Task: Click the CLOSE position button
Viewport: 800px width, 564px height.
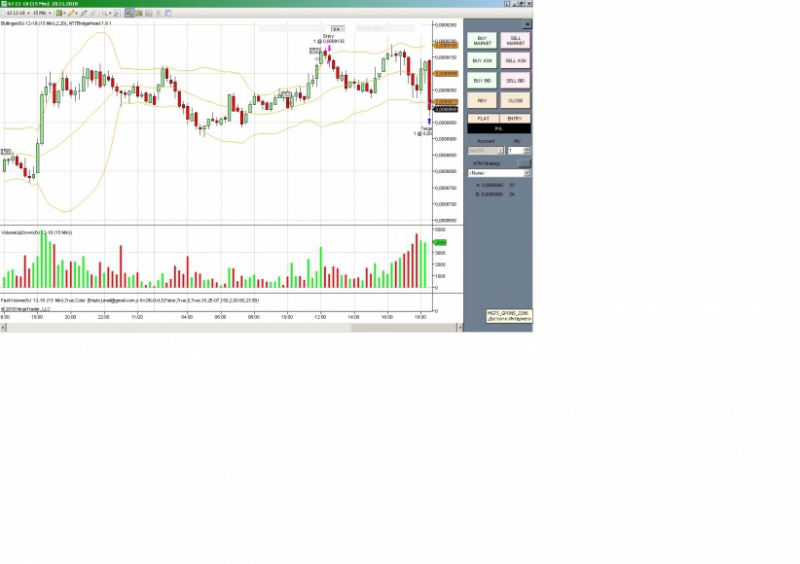Action: 515,101
